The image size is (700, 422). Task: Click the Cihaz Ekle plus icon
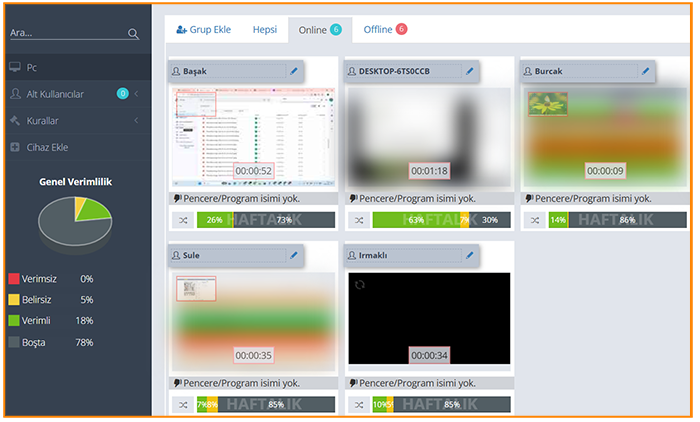[x=15, y=147]
